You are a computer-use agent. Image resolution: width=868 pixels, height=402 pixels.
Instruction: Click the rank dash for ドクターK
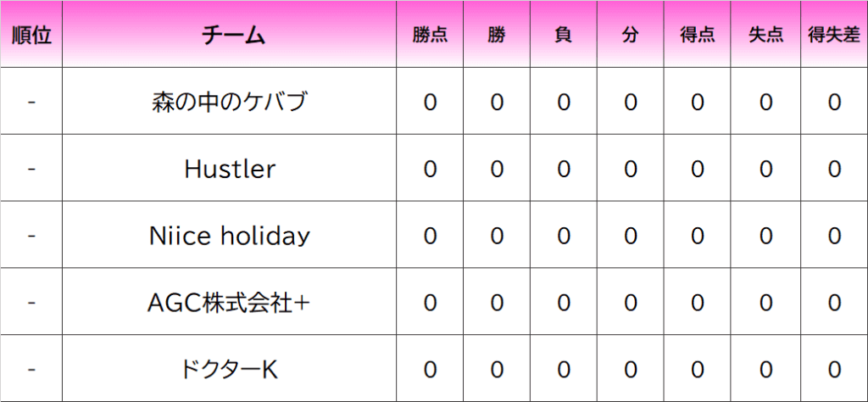pos(31,369)
